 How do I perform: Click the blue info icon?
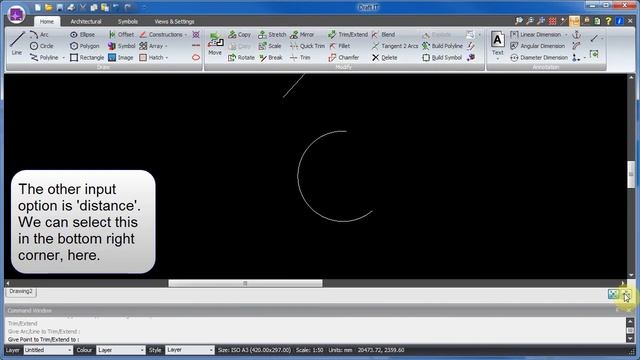click(x=620, y=20)
